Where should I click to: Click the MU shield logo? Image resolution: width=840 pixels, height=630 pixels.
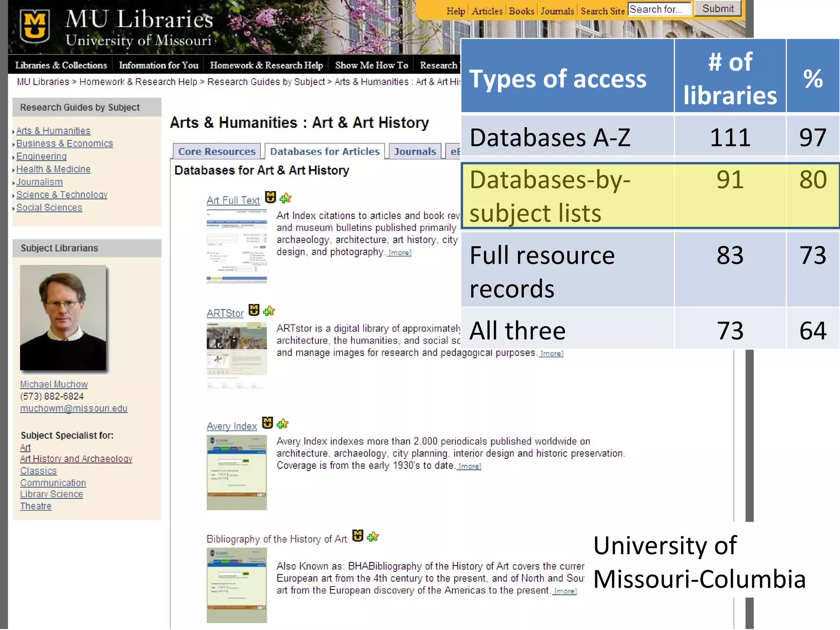coord(35,27)
